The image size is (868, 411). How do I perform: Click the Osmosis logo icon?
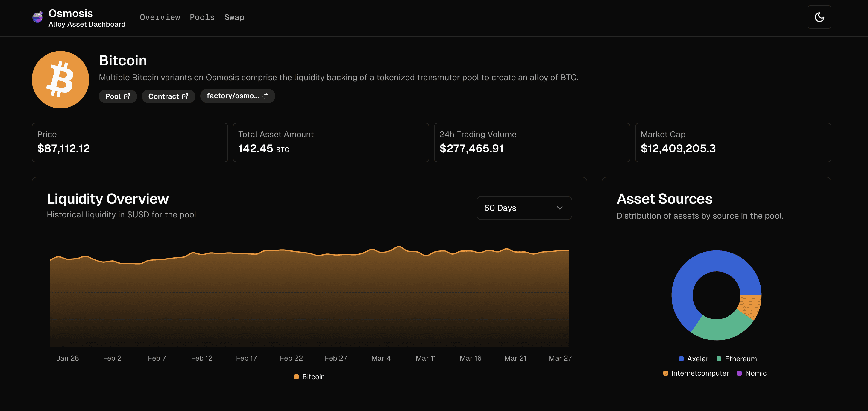pyautogui.click(x=37, y=17)
